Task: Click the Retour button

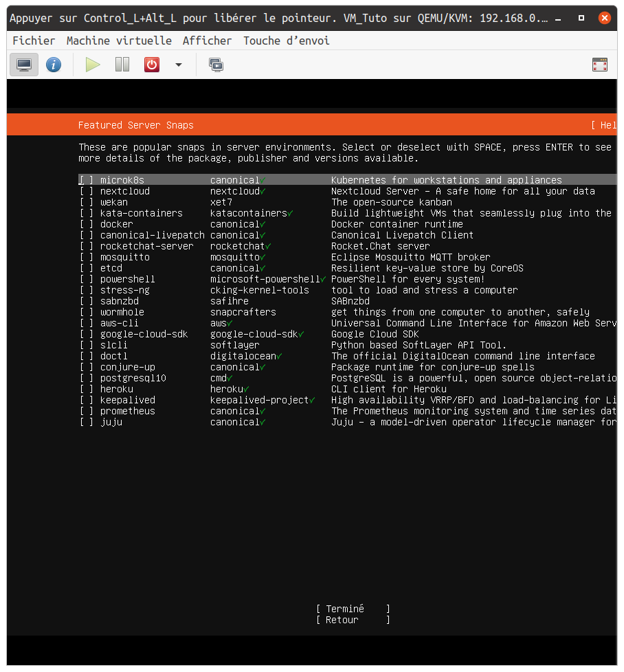Action: pos(353,620)
